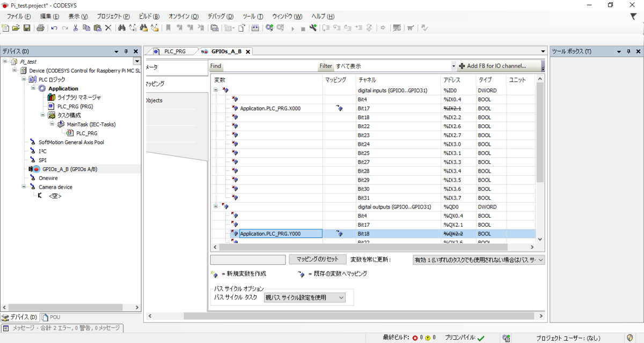Collapse the Device node in device tree

tap(15, 70)
